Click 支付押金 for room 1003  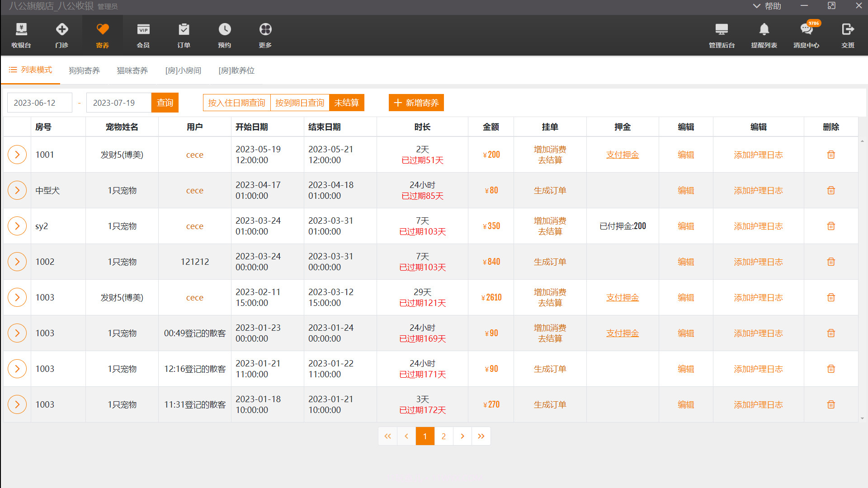(623, 297)
